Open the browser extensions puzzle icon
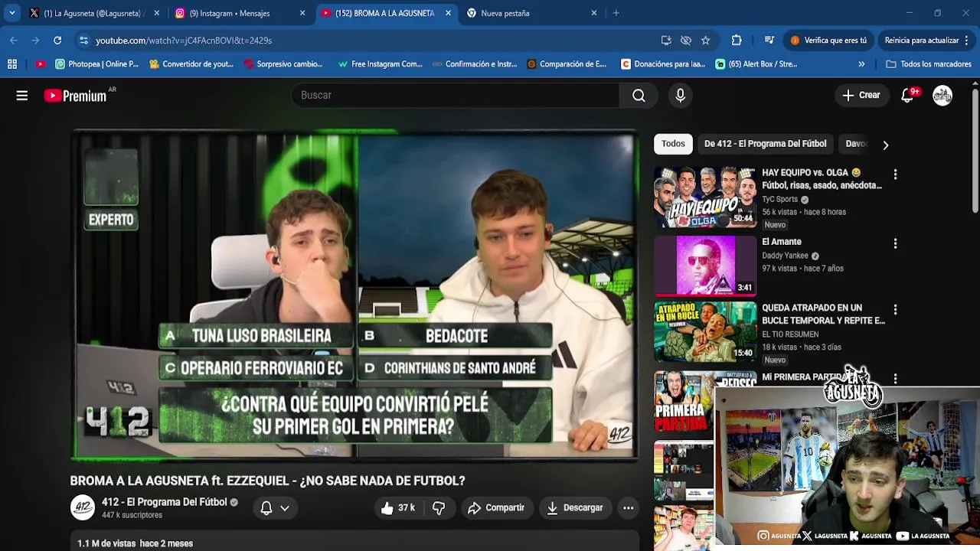This screenshot has width=980, height=551. [x=737, y=41]
